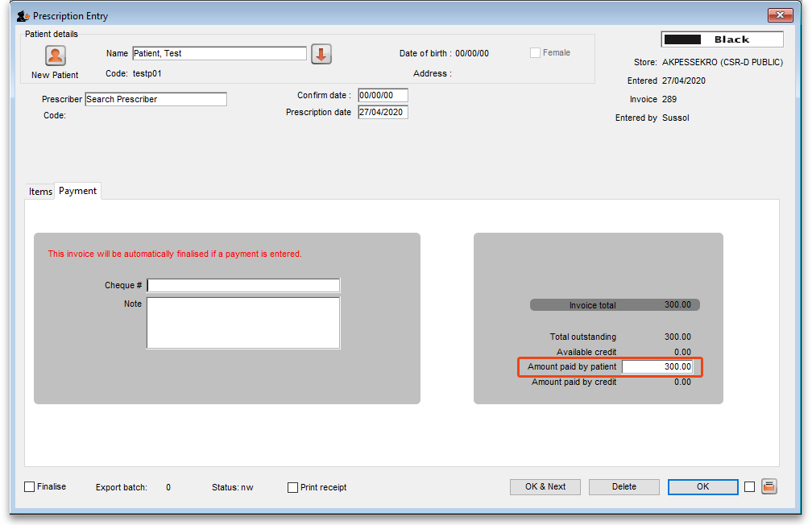Viewport: 812px width, 525px height.
Task: Enable the Finalise checkbox
Action: click(x=30, y=487)
